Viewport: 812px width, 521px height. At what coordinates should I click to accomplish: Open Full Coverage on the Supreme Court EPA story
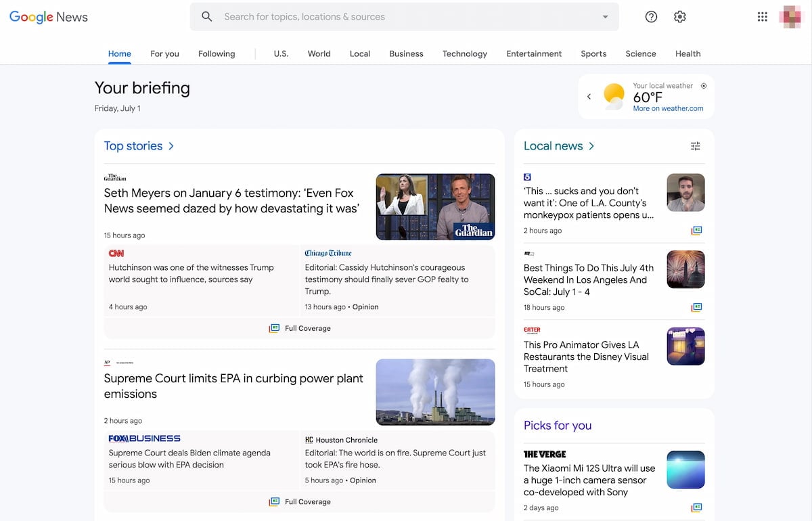(300, 501)
